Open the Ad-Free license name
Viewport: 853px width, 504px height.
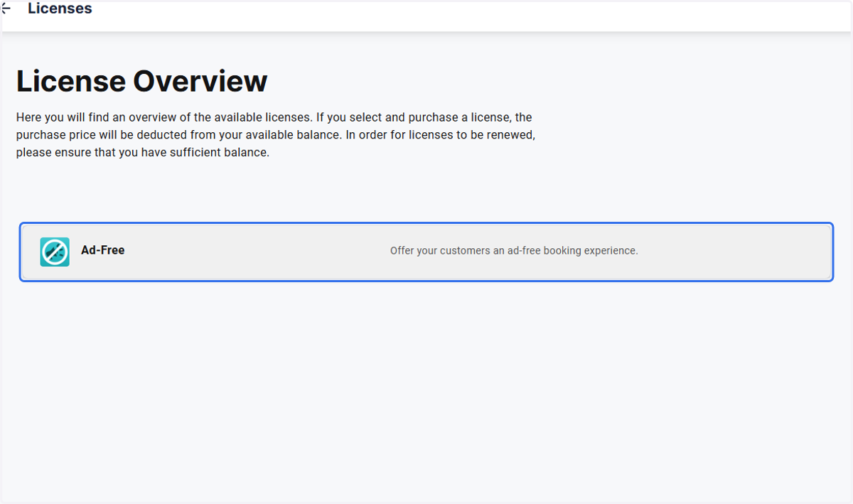pyautogui.click(x=103, y=250)
